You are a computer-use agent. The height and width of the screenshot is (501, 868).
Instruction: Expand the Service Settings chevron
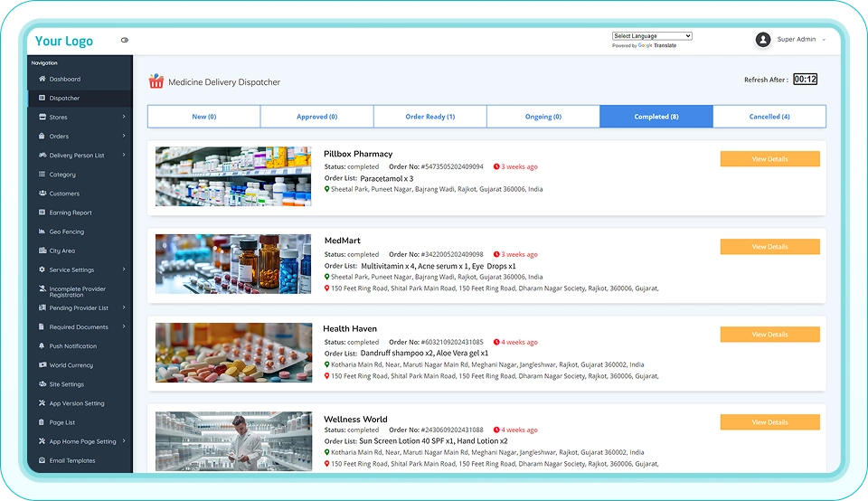tap(124, 269)
